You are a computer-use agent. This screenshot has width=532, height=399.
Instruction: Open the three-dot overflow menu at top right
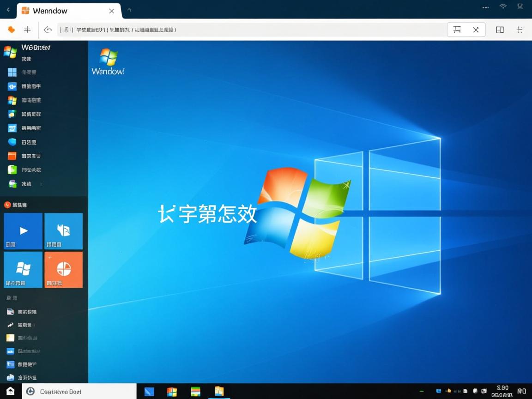(485, 6)
